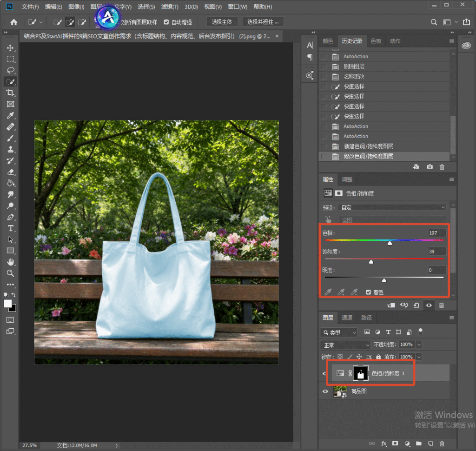Open the 滤镜(T) menu
The image size is (476, 451).
(170, 7)
